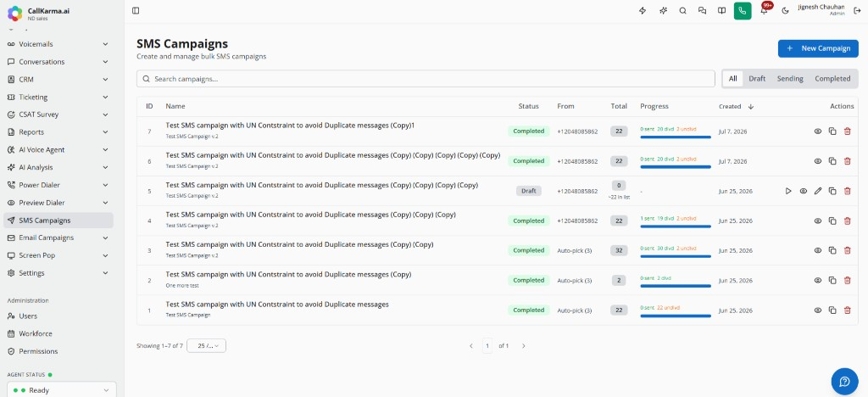
Task: Expand the CRM sidebar menu
Action: 58,80
